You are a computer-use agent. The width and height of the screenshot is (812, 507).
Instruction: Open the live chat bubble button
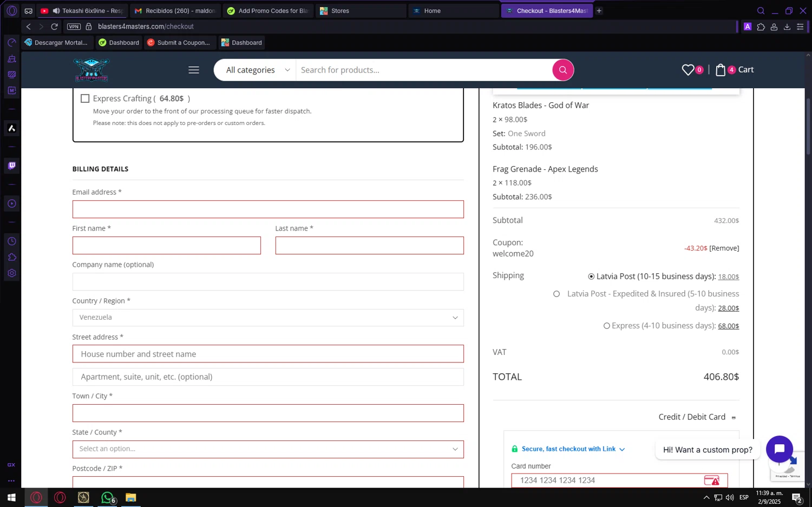pyautogui.click(x=780, y=449)
